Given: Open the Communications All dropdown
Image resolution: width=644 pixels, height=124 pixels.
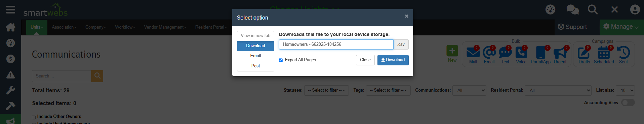Looking at the screenshot, I should (x=469, y=90).
